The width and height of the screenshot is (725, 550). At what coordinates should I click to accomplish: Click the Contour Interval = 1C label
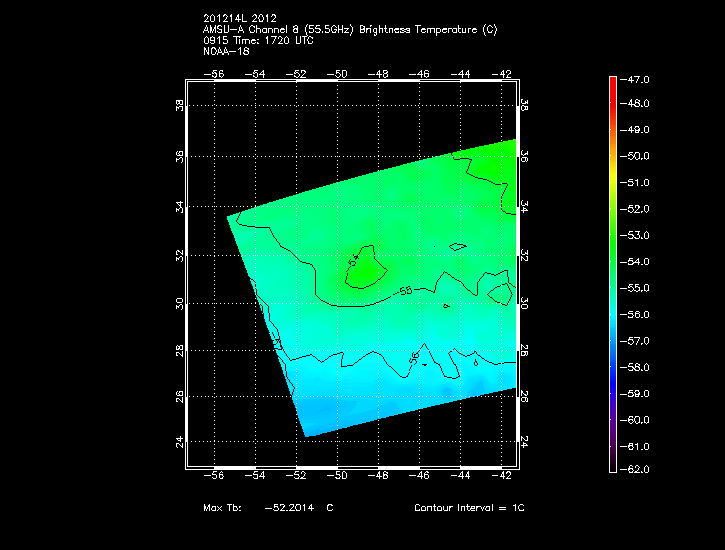pyautogui.click(x=469, y=508)
